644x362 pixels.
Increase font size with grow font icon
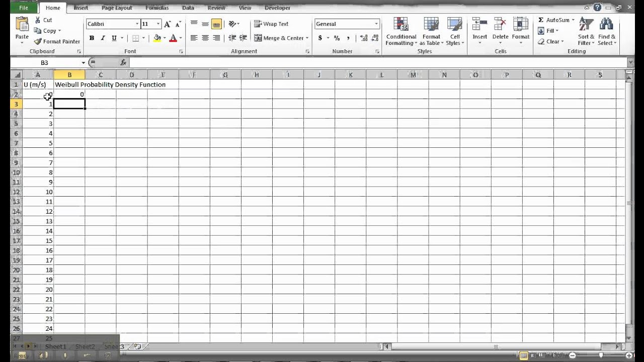pos(168,24)
